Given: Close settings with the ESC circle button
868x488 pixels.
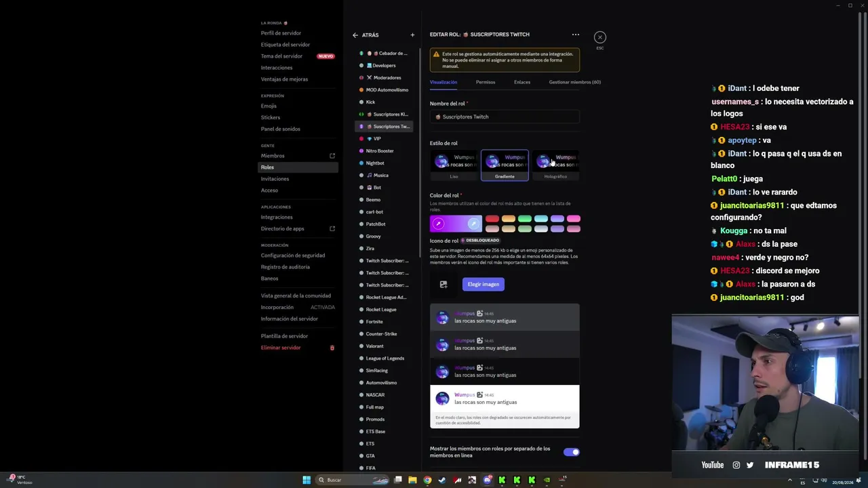Looking at the screenshot, I should click(600, 37).
